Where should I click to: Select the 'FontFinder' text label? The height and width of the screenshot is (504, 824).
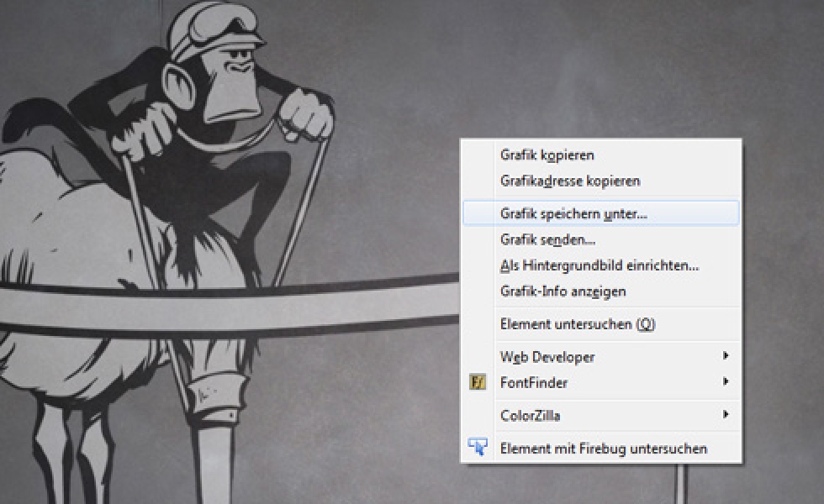(534, 383)
